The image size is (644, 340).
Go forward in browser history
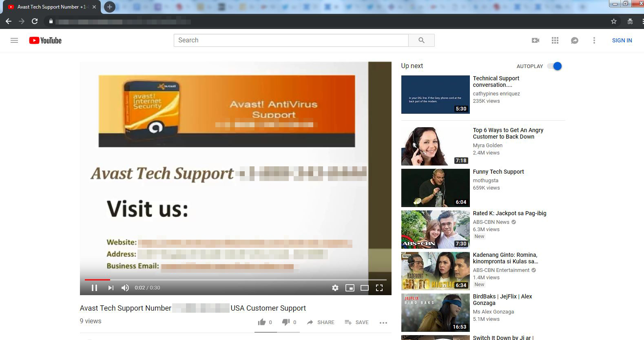point(22,21)
